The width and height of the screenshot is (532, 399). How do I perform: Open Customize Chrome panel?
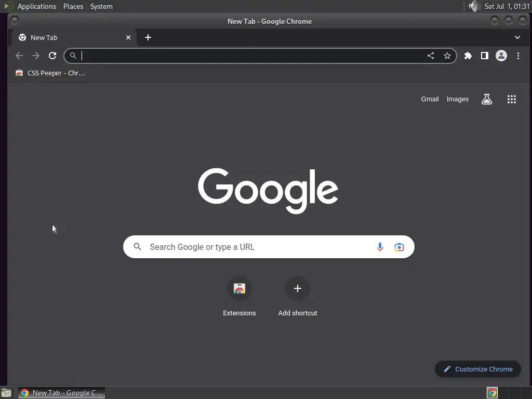[478, 369]
